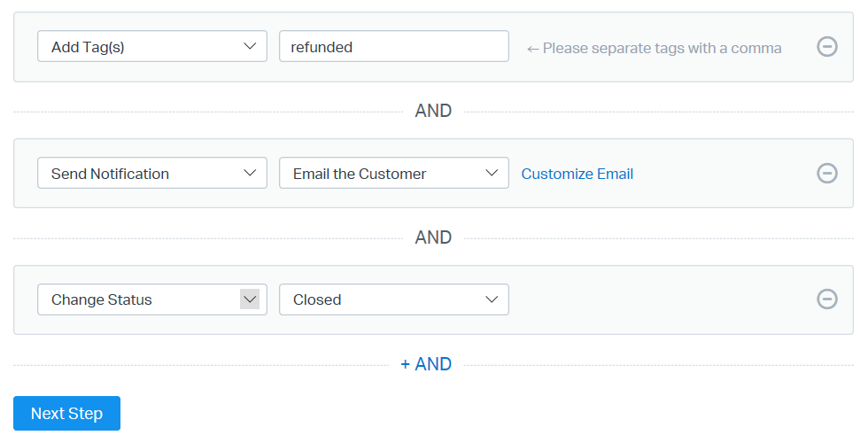
Task: Click the comma-separation hint beside the tags field
Action: (654, 48)
